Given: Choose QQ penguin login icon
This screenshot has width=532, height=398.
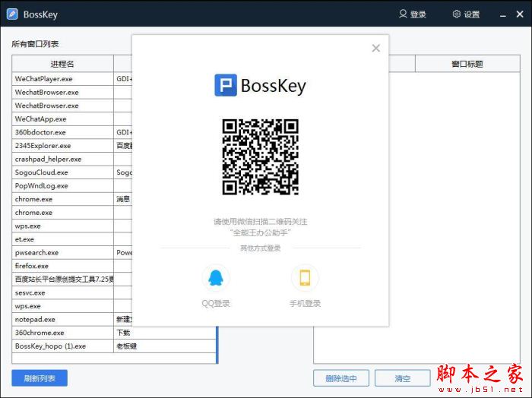Looking at the screenshot, I should click(x=216, y=278).
